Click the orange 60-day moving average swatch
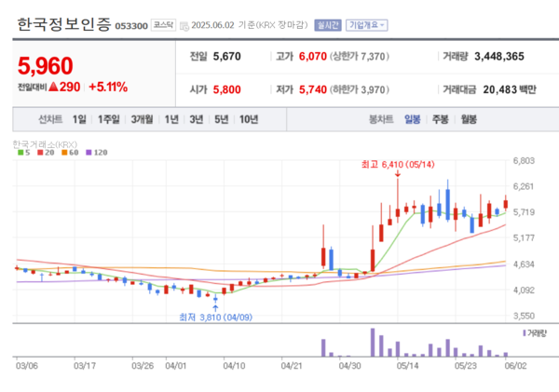559x392 pixels. [64, 153]
